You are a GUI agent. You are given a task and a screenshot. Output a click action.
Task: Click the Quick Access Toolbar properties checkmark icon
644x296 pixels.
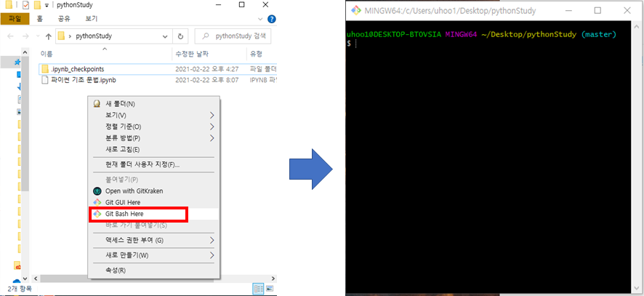click(x=25, y=5)
